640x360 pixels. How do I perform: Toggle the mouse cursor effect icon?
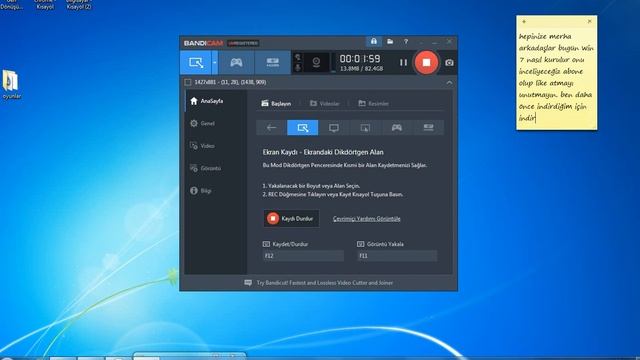coord(298,58)
